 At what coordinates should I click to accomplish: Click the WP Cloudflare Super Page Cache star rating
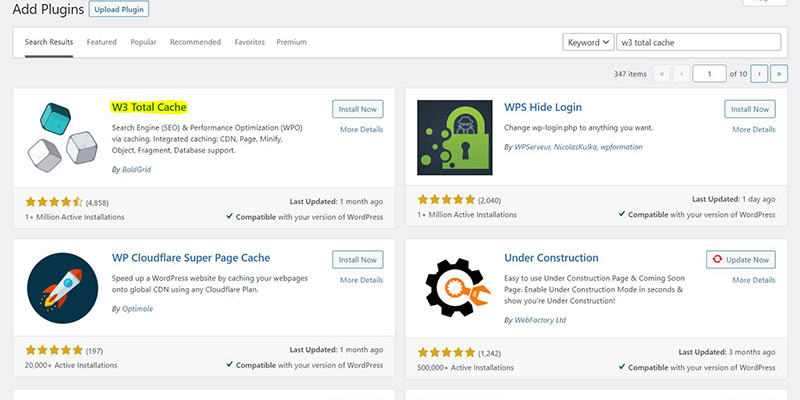click(x=54, y=350)
